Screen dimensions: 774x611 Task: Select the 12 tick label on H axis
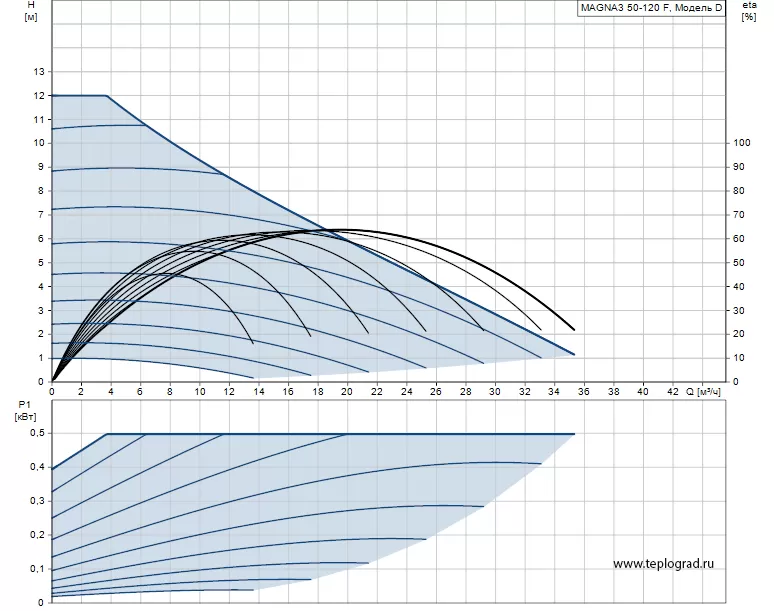pyautogui.click(x=39, y=96)
